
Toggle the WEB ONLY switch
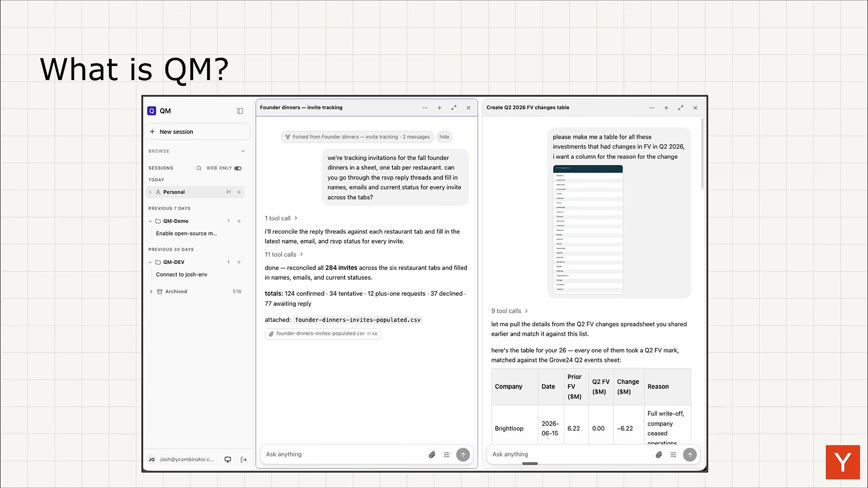[x=238, y=168]
